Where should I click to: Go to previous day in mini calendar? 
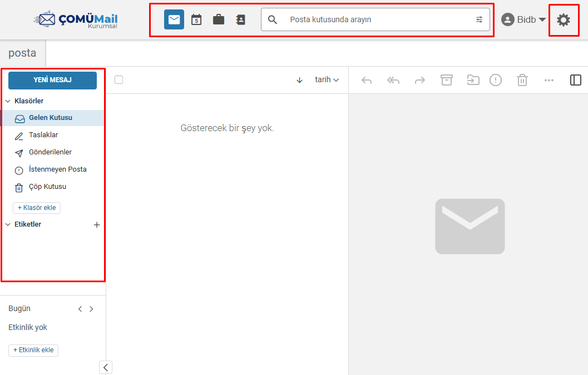[x=80, y=309]
